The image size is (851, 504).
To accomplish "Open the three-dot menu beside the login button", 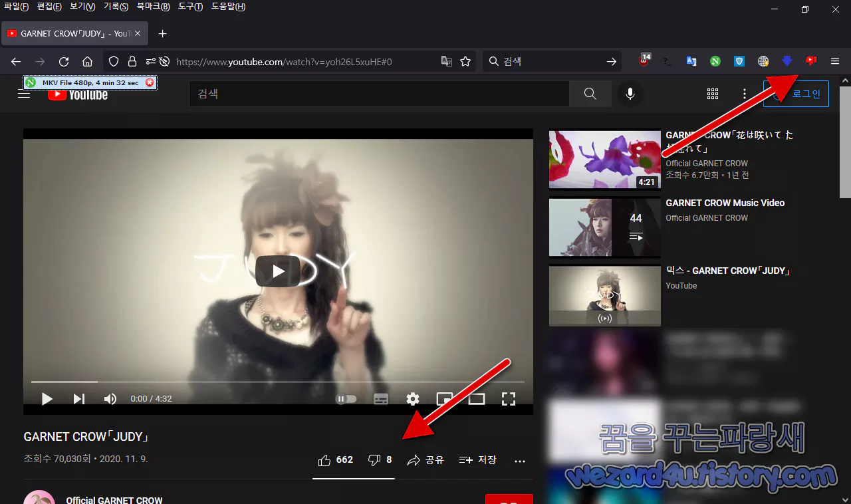I will click(x=744, y=94).
